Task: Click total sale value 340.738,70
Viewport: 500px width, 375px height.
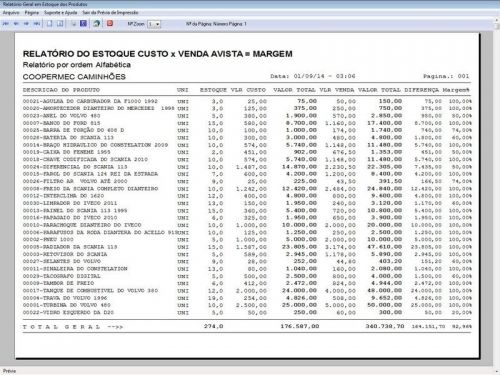Action: point(385,326)
